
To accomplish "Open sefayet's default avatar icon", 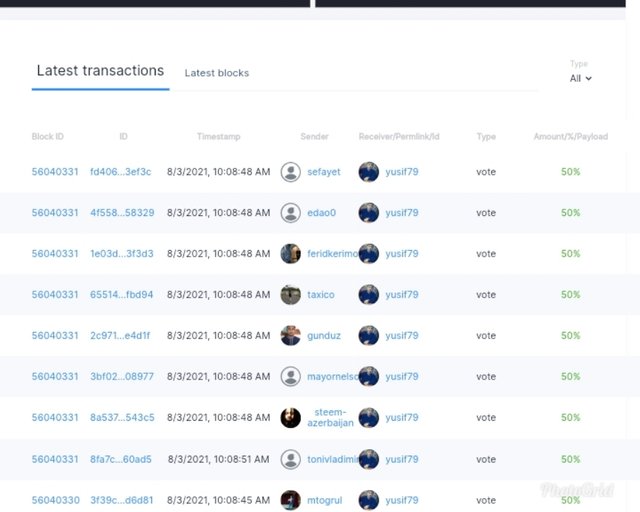I will 291,172.
